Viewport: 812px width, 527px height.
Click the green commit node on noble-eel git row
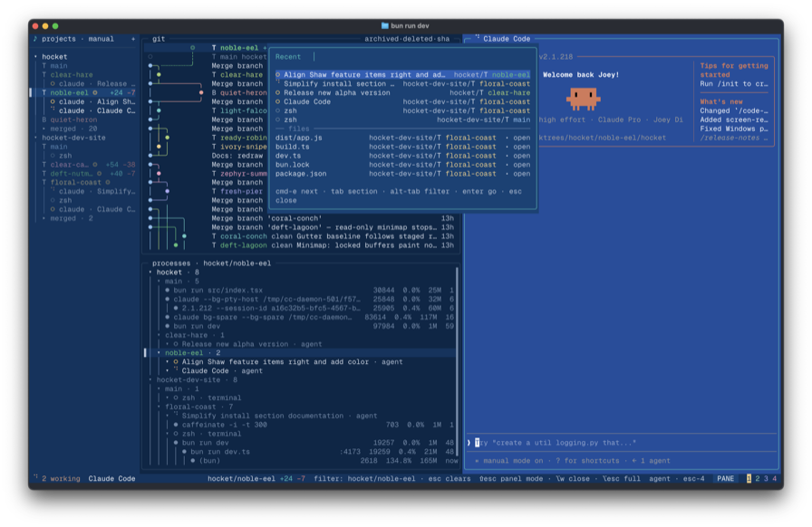click(x=193, y=48)
